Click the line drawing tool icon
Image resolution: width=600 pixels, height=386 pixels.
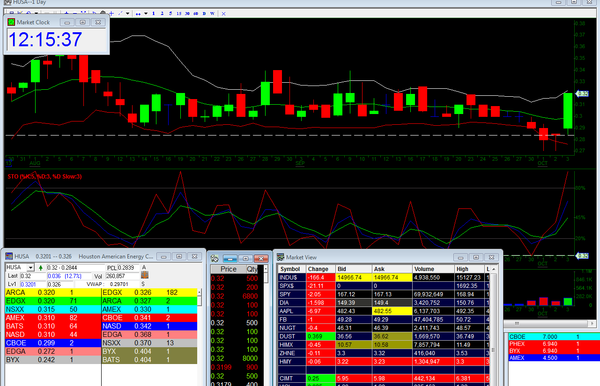click(121, 13)
